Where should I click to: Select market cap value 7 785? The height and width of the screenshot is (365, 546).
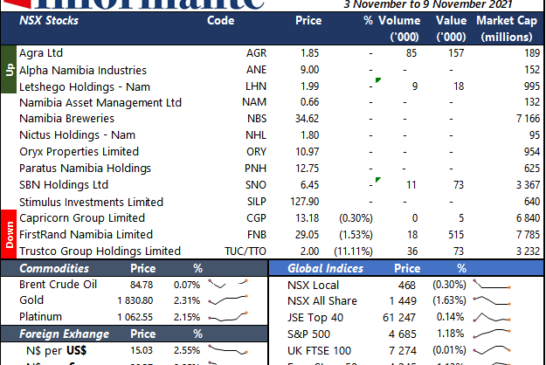point(528,234)
